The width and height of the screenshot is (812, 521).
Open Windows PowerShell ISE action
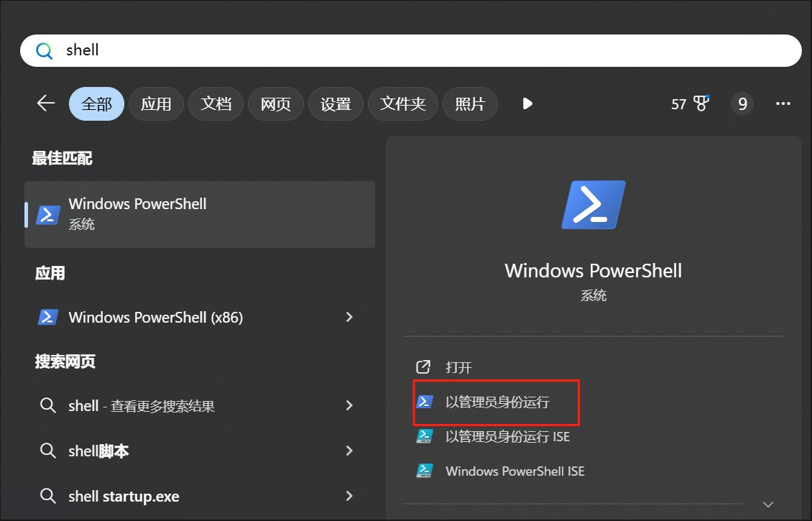[x=515, y=471]
